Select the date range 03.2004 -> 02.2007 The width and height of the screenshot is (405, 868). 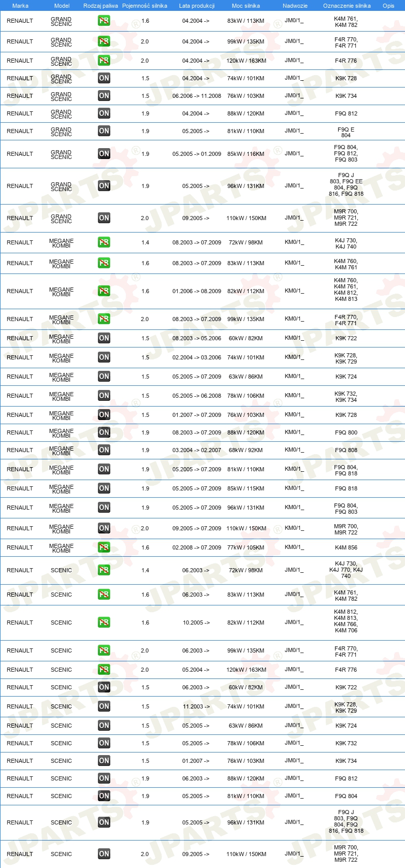197,450
